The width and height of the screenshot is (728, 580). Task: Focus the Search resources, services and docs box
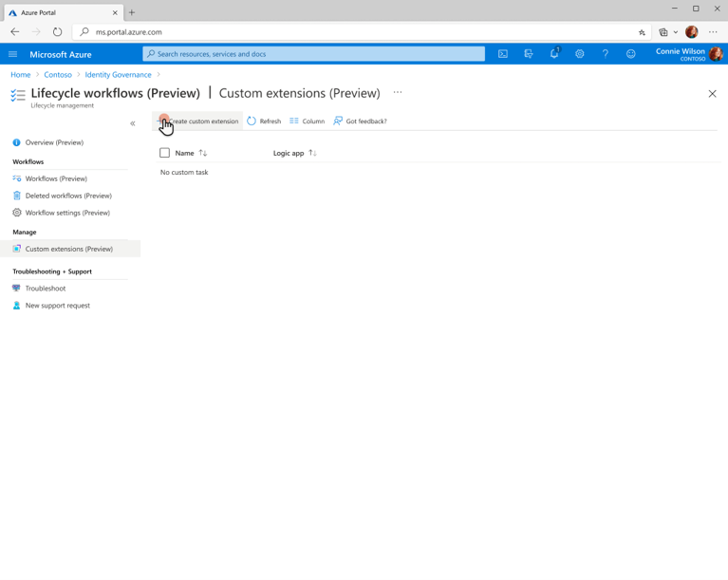[314, 54]
